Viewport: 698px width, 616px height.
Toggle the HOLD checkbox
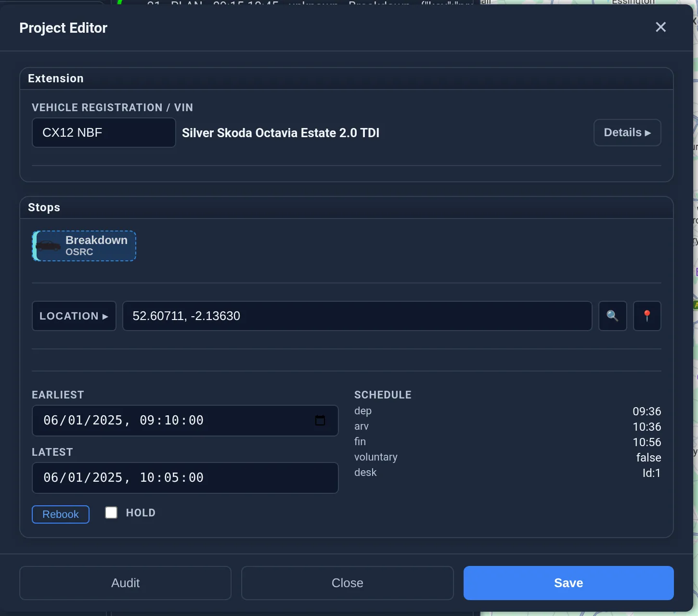coord(111,513)
